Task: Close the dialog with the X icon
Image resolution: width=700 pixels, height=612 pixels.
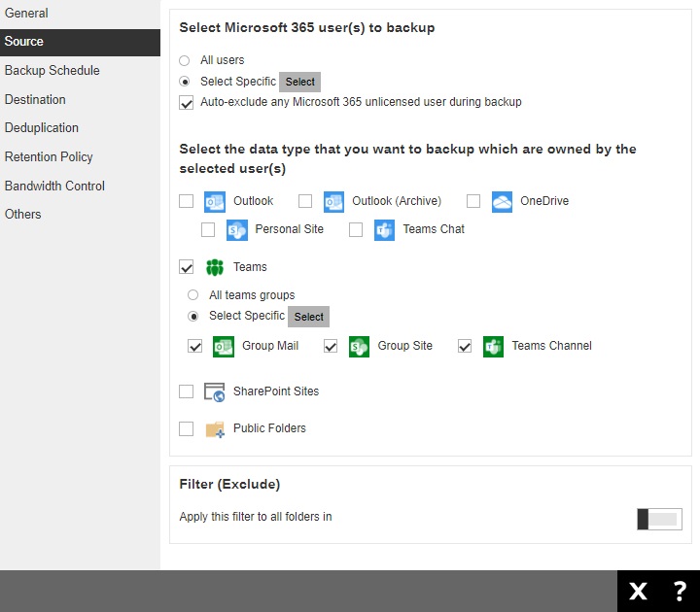Action: click(638, 592)
